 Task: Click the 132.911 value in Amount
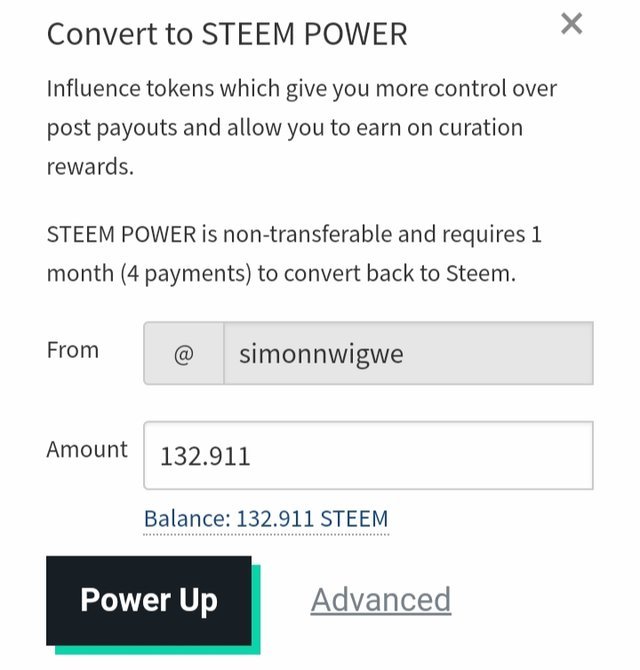[205, 457]
